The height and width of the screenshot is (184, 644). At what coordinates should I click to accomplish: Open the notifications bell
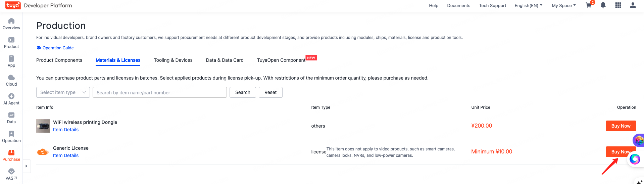[x=603, y=5]
